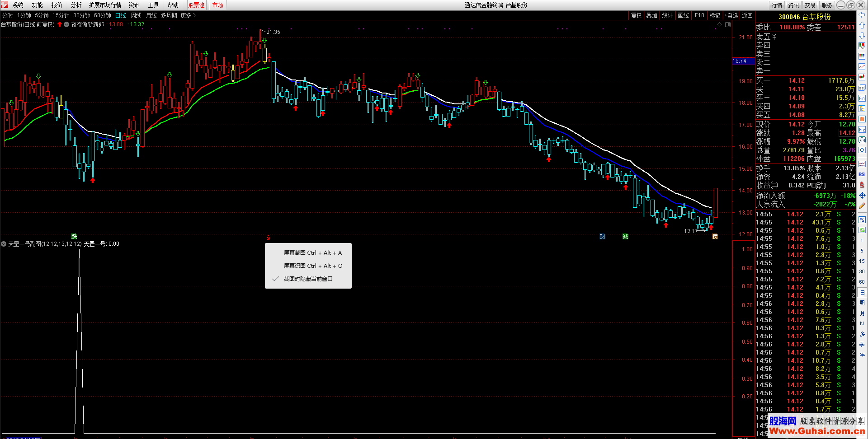868x439 pixels.
Task: Click the down arrow icon in right sidebar
Action: tap(862, 36)
